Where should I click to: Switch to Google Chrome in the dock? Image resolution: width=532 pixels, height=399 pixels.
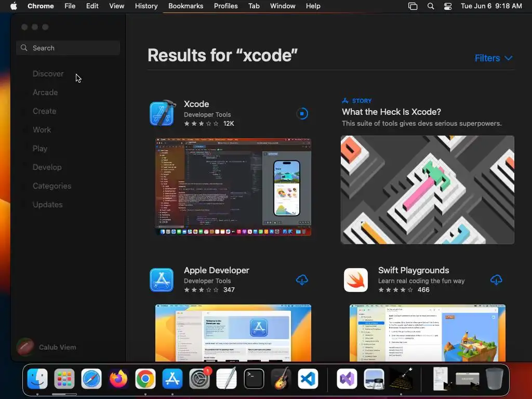click(145, 379)
